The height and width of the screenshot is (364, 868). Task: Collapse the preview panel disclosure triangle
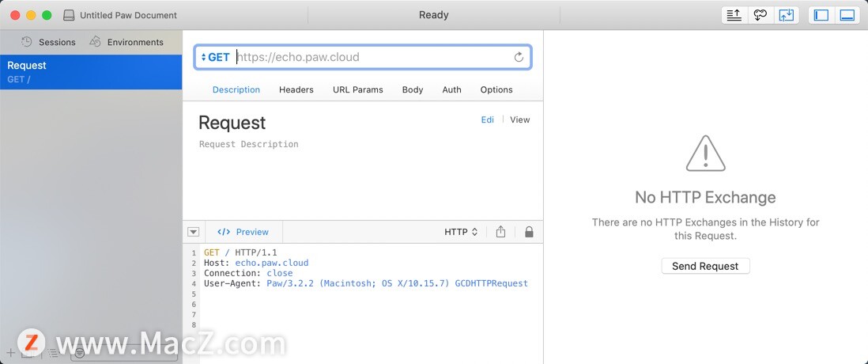pyautogui.click(x=193, y=232)
